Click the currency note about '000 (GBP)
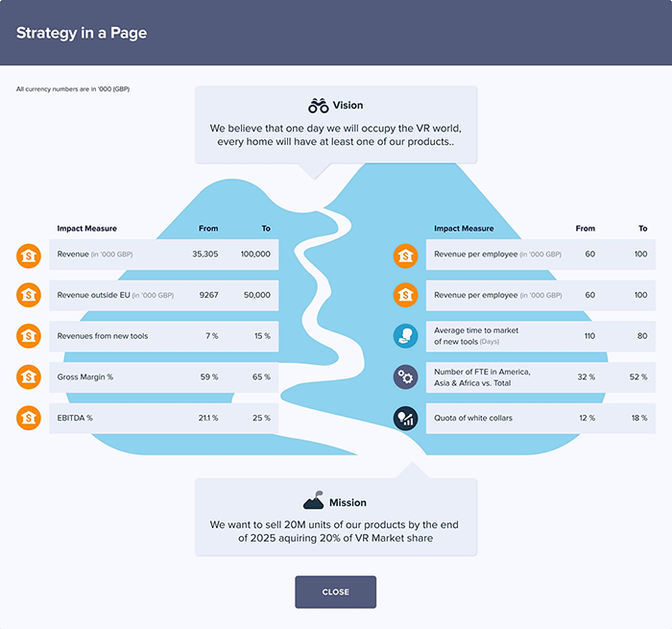 pos(73,89)
